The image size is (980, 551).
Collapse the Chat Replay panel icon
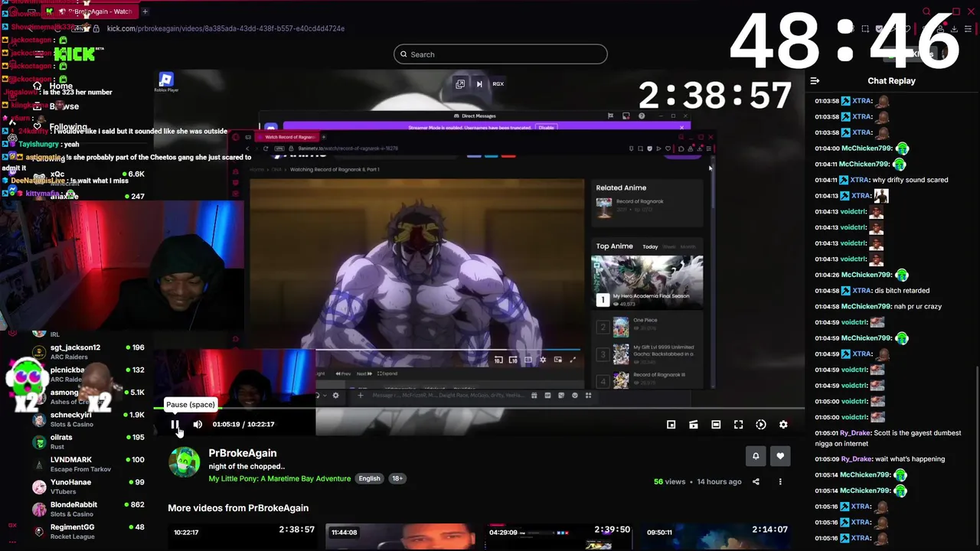[815, 80]
